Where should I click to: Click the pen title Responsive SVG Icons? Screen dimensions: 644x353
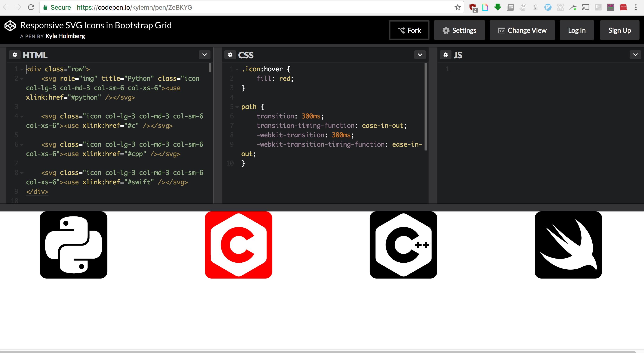coord(96,25)
